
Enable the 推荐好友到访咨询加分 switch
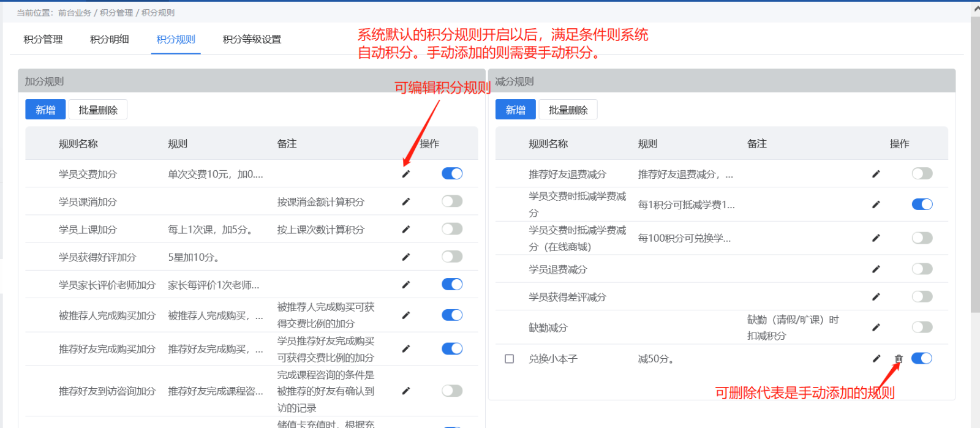(452, 391)
